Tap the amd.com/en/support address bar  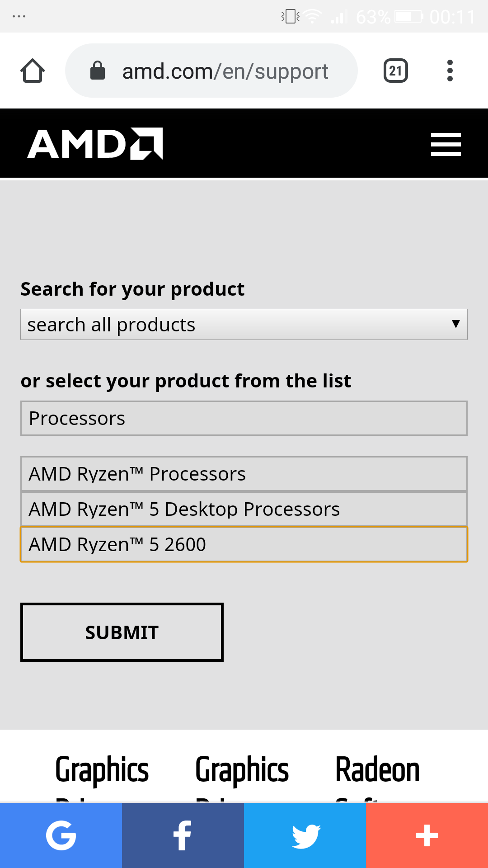(225, 71)
